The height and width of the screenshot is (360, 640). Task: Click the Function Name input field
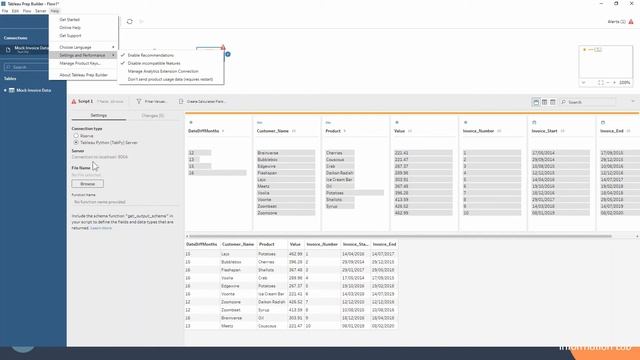tap(125, 202)
